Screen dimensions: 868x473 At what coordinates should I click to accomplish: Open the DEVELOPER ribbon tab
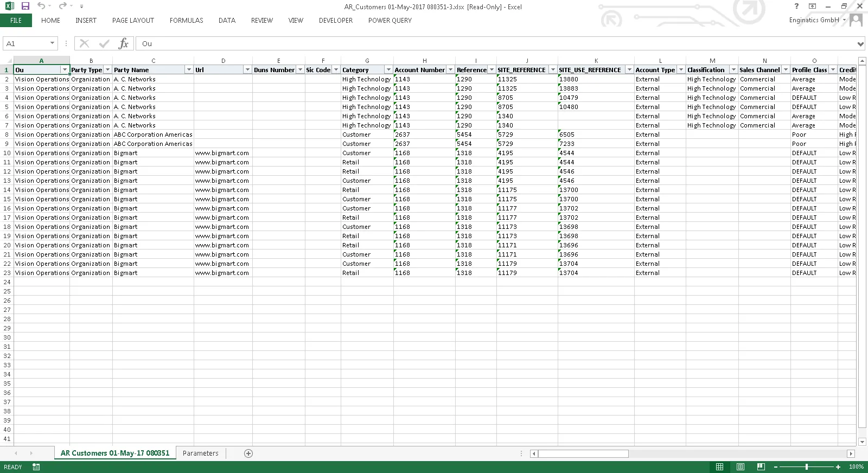click(335, 20)
